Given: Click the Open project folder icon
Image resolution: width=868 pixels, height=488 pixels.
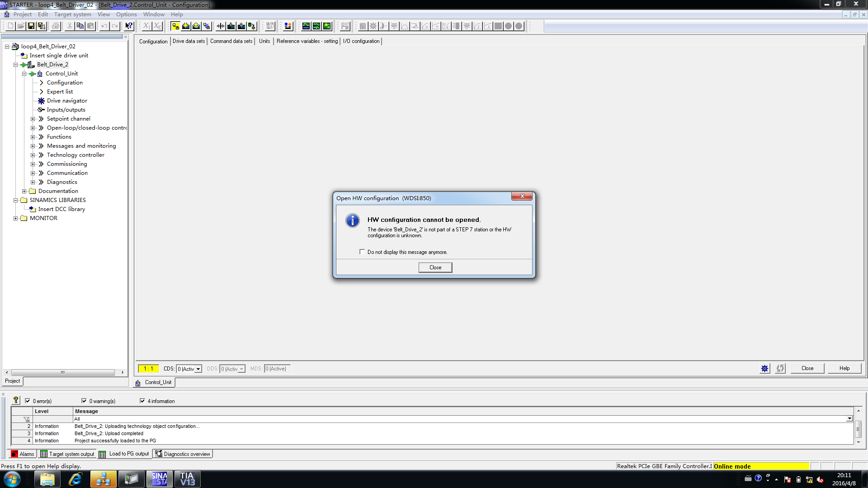Looking at the screenshot, I should click(x=21, y=26).
